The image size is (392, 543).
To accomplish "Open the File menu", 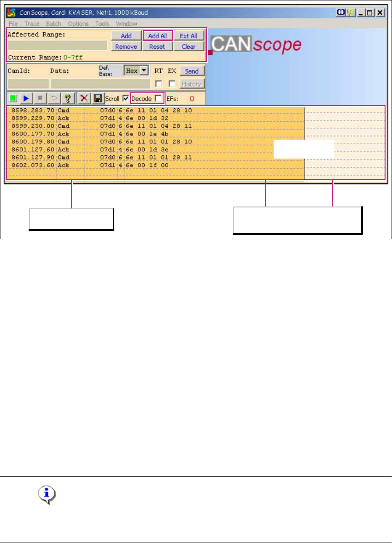I will (x=13, y=24).
